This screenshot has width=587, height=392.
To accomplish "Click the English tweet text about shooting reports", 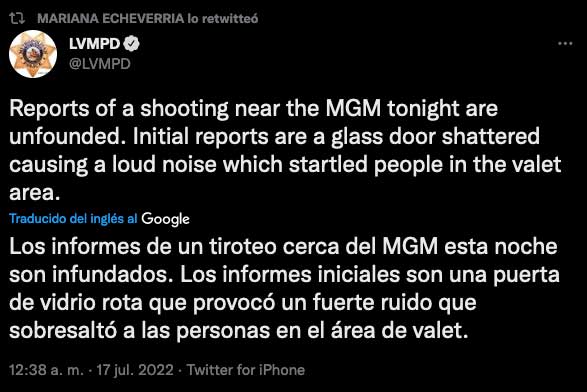I will [x=285, y=151].
